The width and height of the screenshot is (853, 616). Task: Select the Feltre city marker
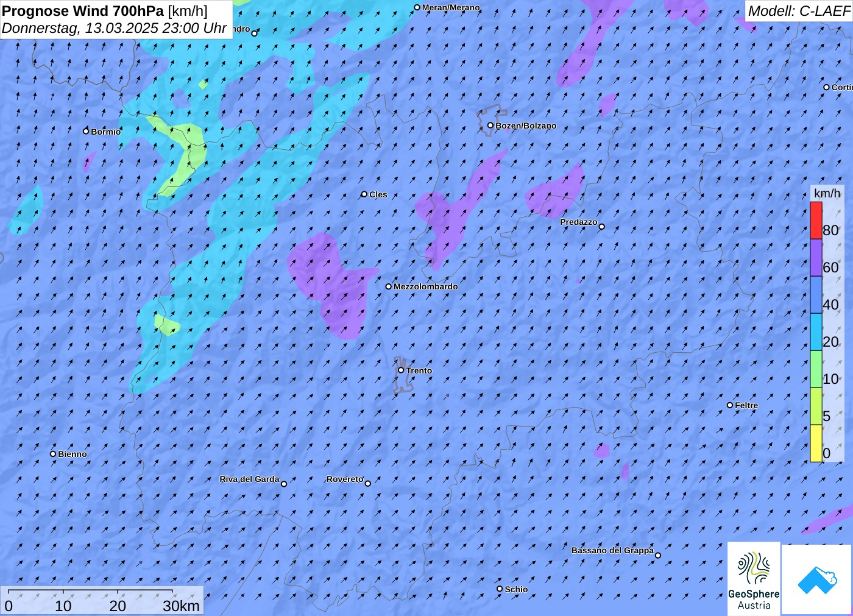730,405
